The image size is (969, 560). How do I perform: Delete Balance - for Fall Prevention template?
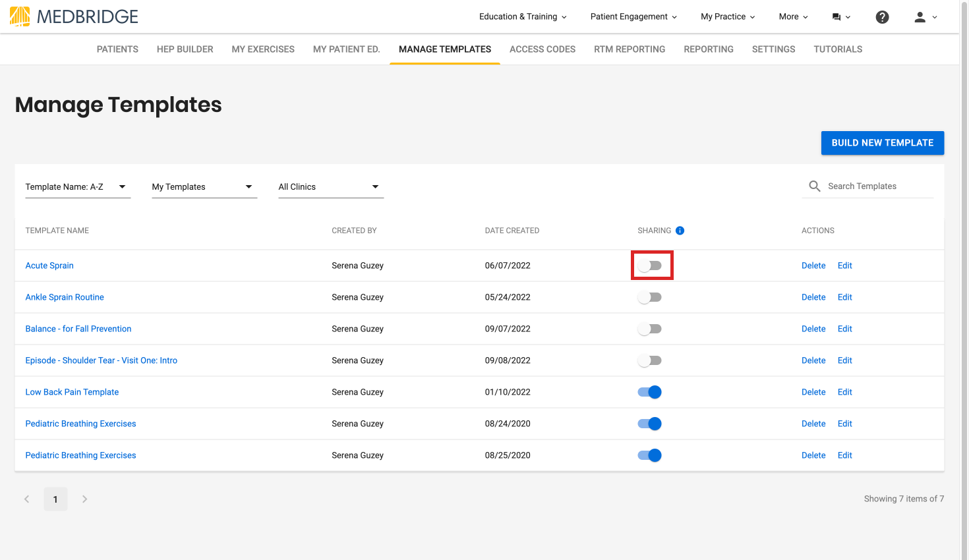813,329
